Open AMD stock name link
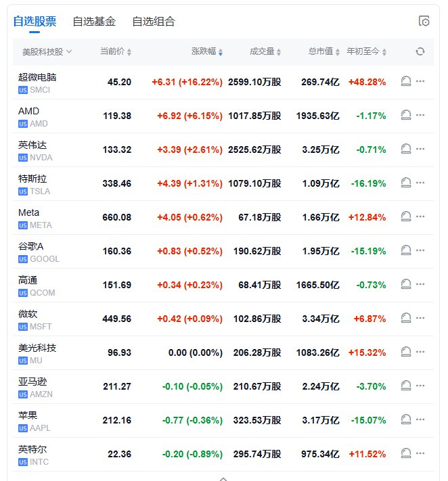 tap(28, 111)
